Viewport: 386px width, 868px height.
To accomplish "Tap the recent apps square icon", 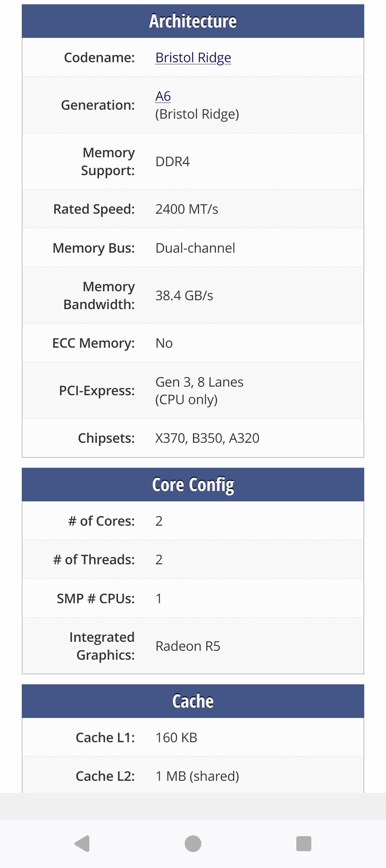I will [x=304, y=843].
